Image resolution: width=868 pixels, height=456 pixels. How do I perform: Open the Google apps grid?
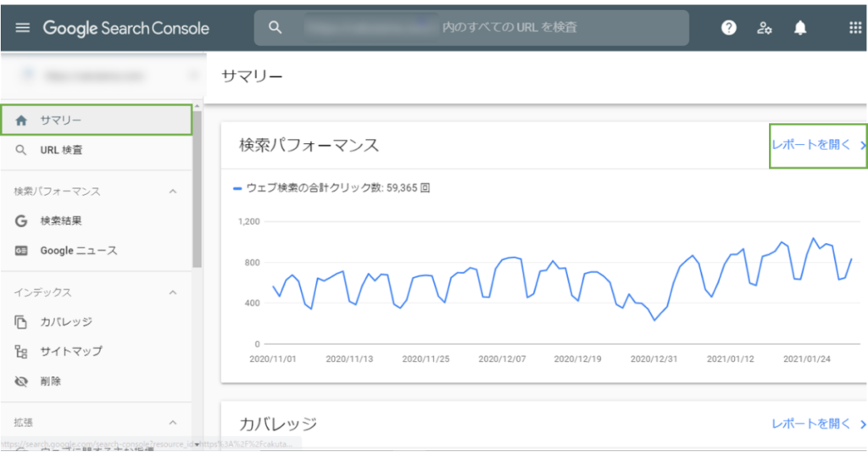[855, 28]
